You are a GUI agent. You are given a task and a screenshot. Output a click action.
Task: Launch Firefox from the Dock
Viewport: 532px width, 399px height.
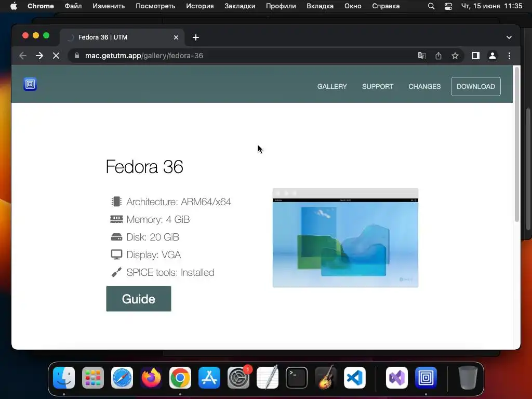pos(151,378)
